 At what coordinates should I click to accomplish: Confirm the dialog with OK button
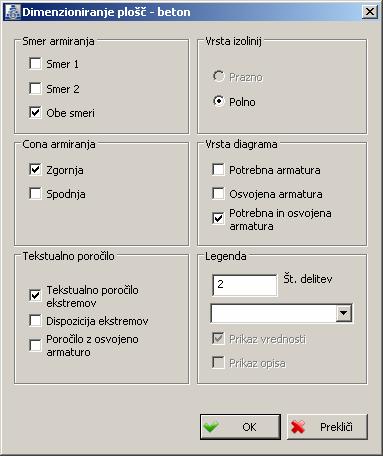240,427
